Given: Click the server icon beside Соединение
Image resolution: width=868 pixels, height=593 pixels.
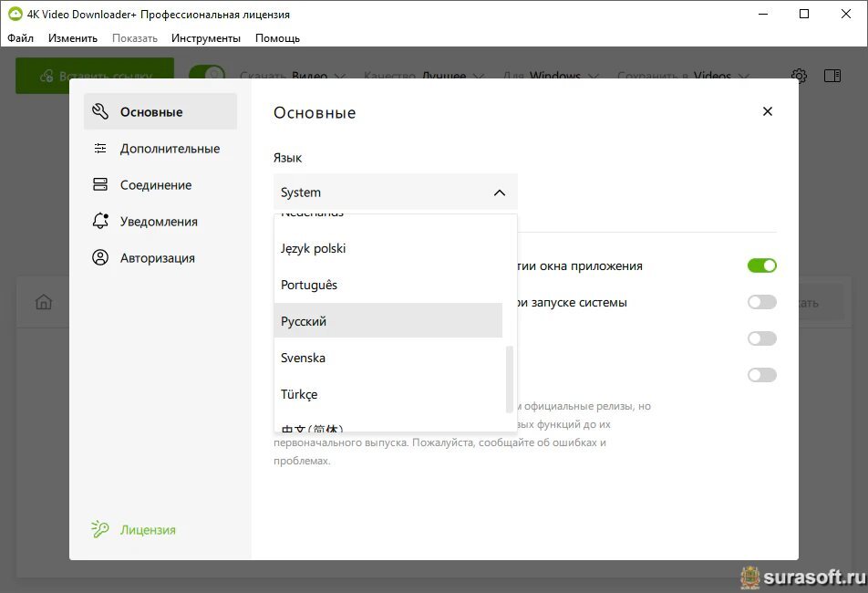Looking at the screenshot, I should click(100, 185).
